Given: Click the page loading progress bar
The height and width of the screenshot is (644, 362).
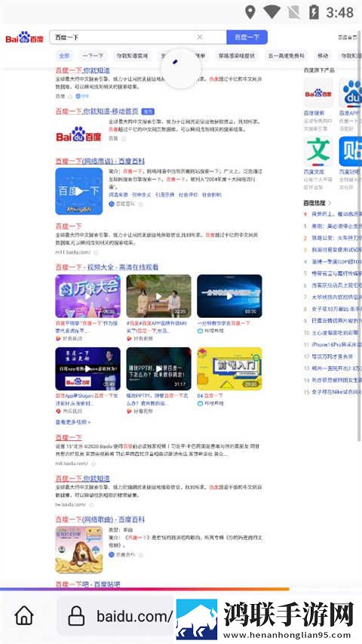Looking at the screenshot, I should point(145,589).
